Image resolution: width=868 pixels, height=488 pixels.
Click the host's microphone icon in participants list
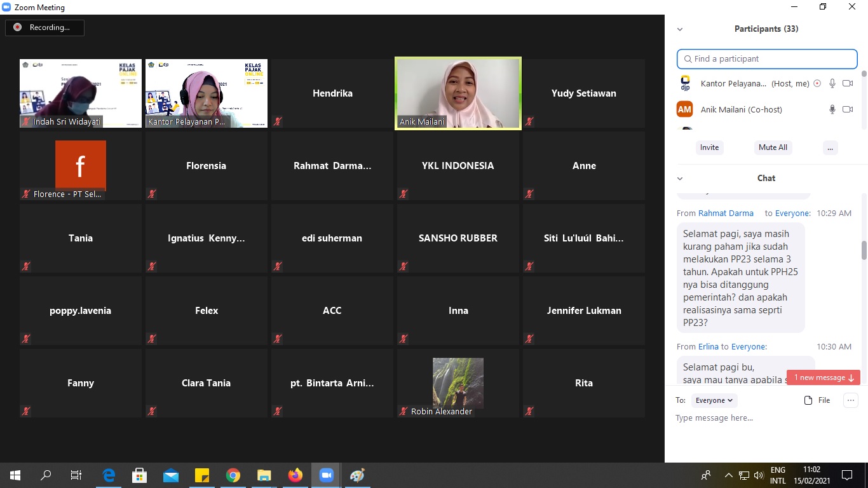tap(832, 83)
